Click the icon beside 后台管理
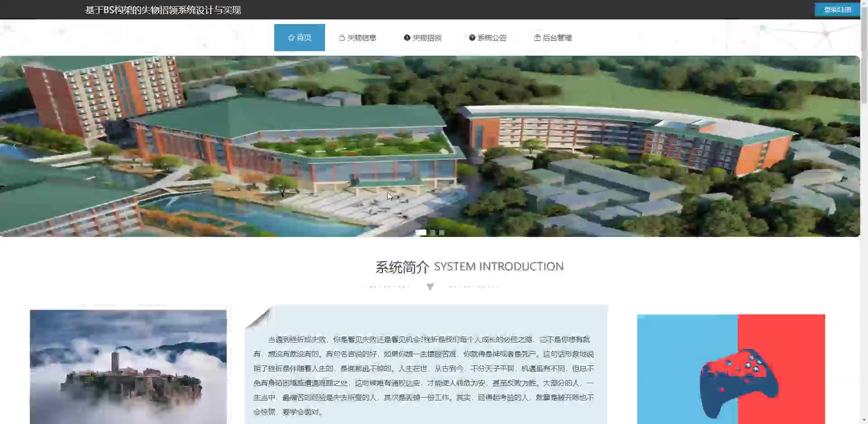 coord(537,38)
